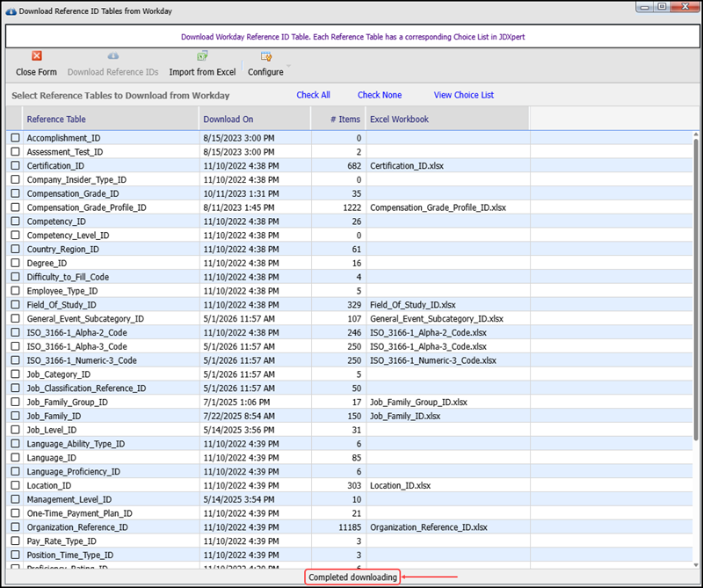
Task: Check the Accomplishment_ID checkbox
Action: [x=15, y=138]
